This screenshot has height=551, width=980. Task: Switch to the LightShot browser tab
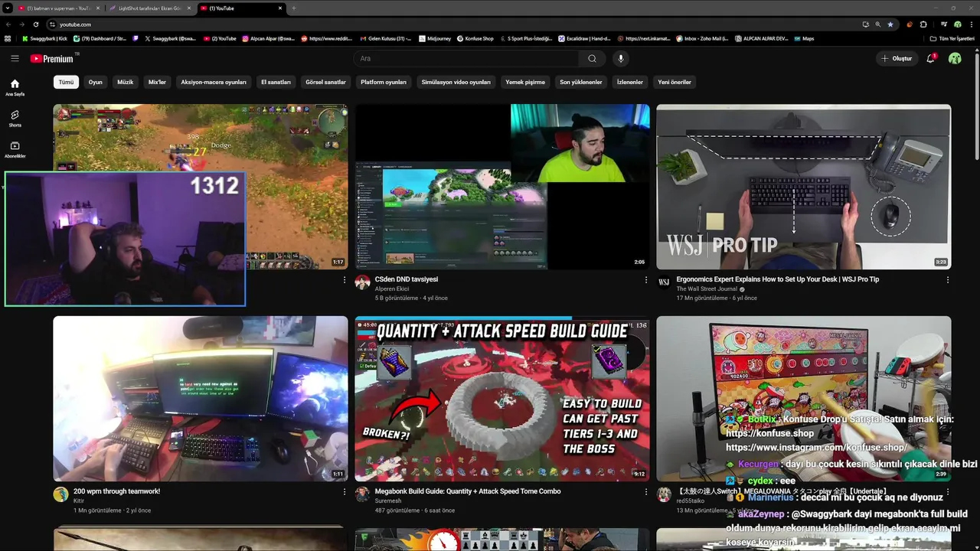pos(149,8)
